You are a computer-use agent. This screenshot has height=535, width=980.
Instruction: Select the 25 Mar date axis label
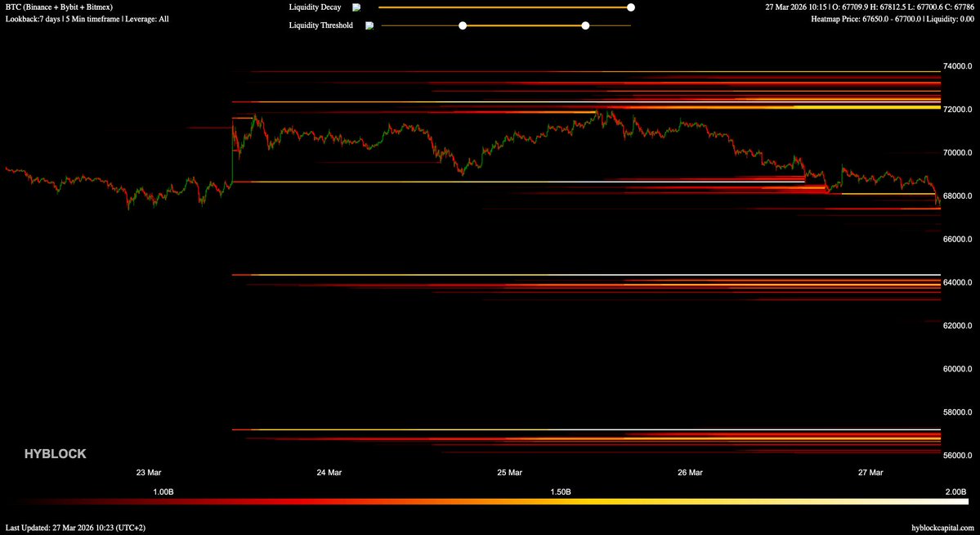(508, 472)
